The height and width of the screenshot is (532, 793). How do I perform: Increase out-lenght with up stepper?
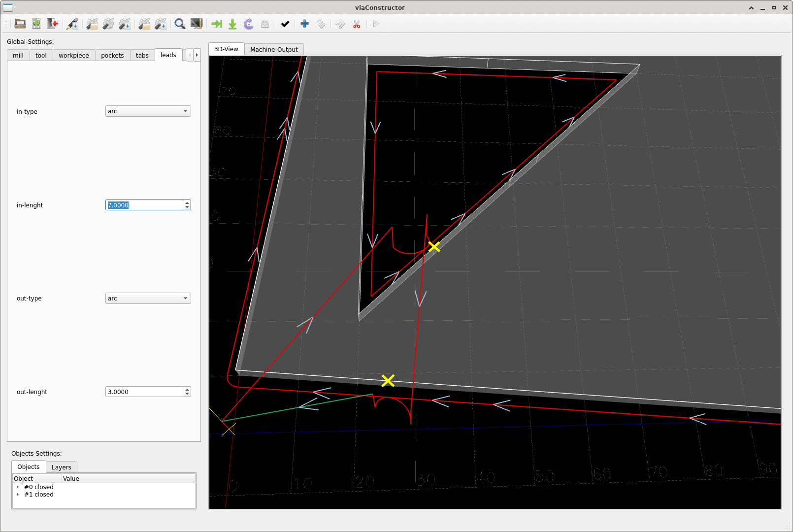pyautogui.click(x=187, y=390)
